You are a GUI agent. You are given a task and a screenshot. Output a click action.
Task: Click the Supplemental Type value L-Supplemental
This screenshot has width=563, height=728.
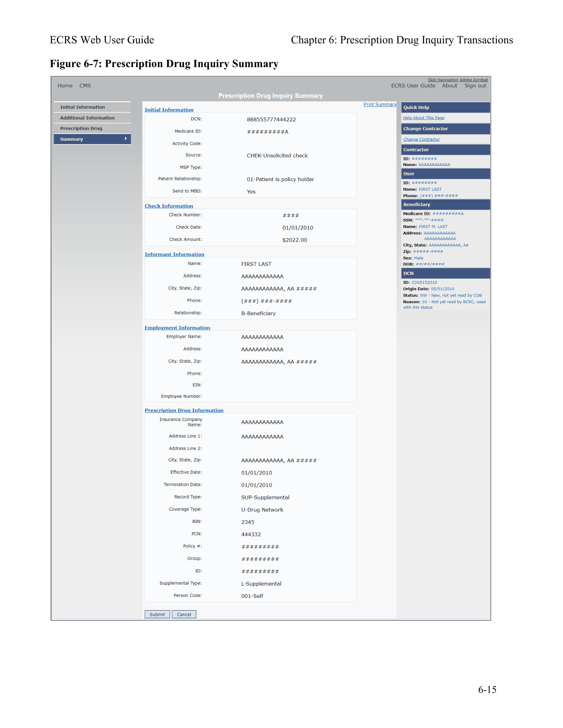pyautogui.click(x=261, y=583)
